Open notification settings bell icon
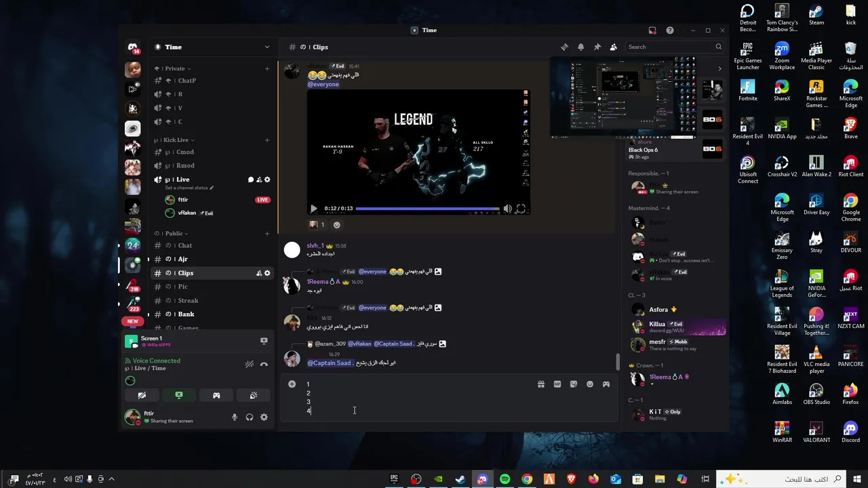 (580, 47)
